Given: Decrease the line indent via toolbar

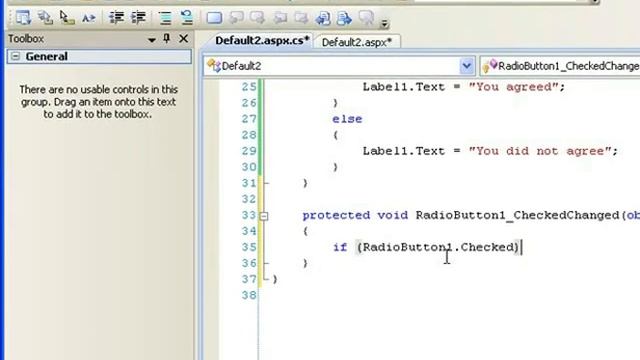Looking at the screenshot, I should coord(116,18).
